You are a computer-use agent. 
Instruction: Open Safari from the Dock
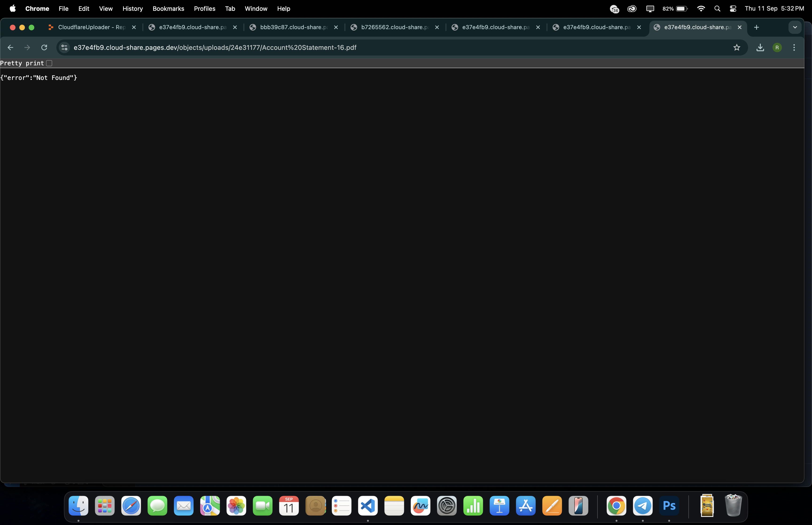(131, 505)
